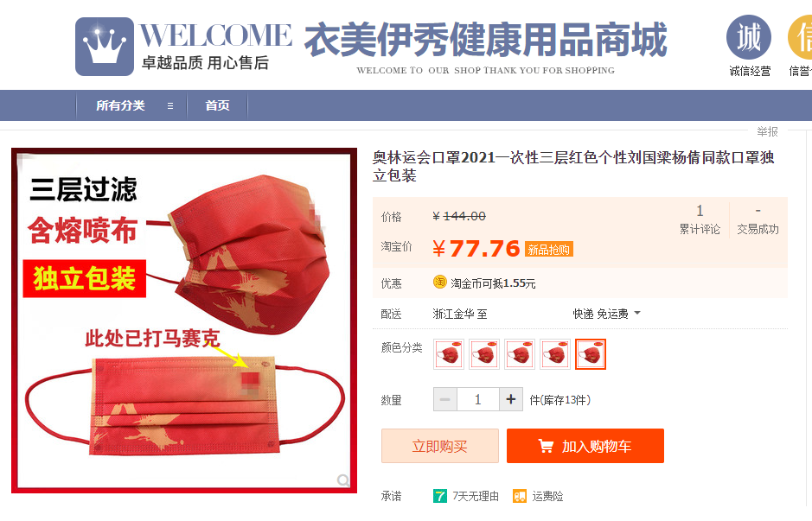This screenshot has height=521, width=812.
Task: Click the 淘金币 coin icon
Action: point(439,282)
